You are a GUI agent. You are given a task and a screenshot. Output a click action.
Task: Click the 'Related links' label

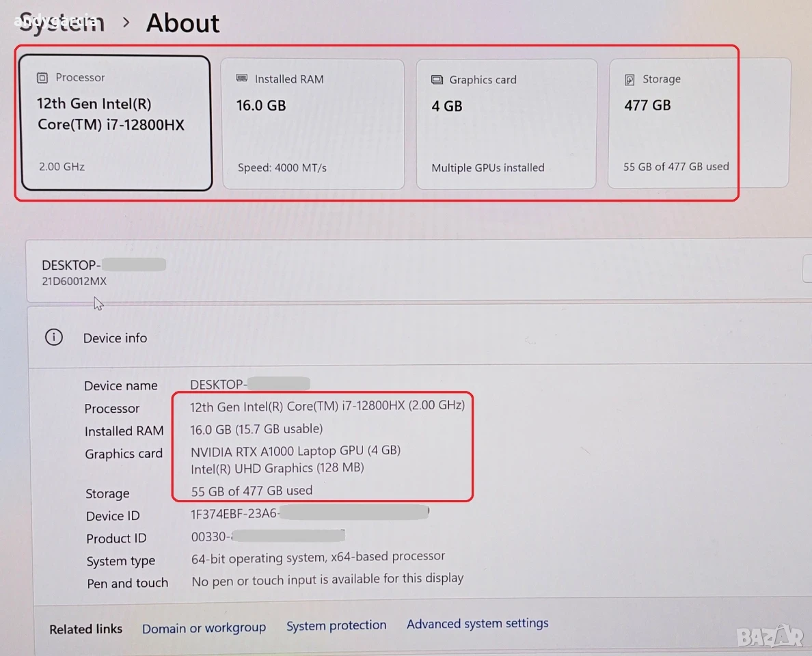86,629
